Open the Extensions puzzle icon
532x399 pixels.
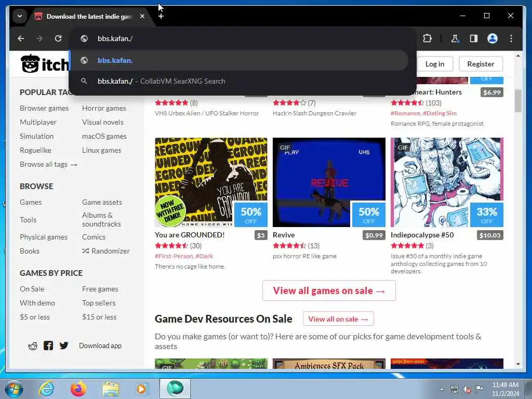[427, 38]
